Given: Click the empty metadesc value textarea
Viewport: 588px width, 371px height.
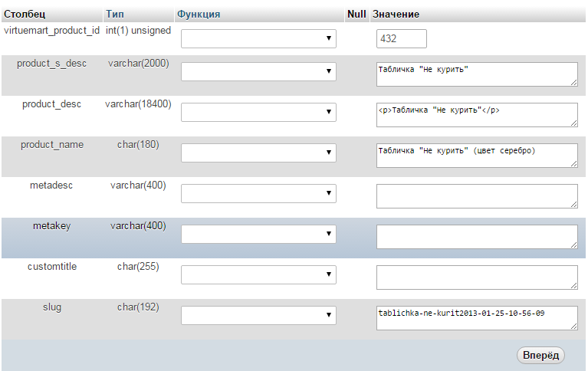Looking at the screenshot, I should (x=477, y=195).
